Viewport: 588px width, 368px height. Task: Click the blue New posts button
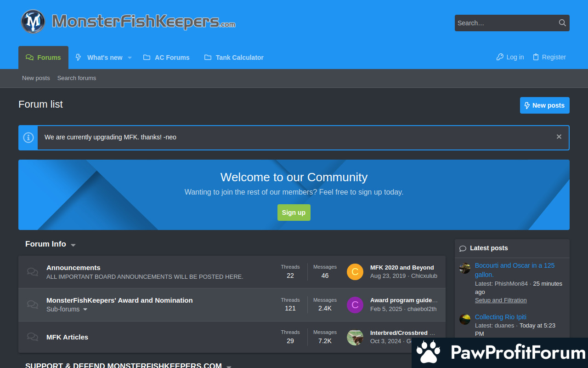tap(544, 105)
